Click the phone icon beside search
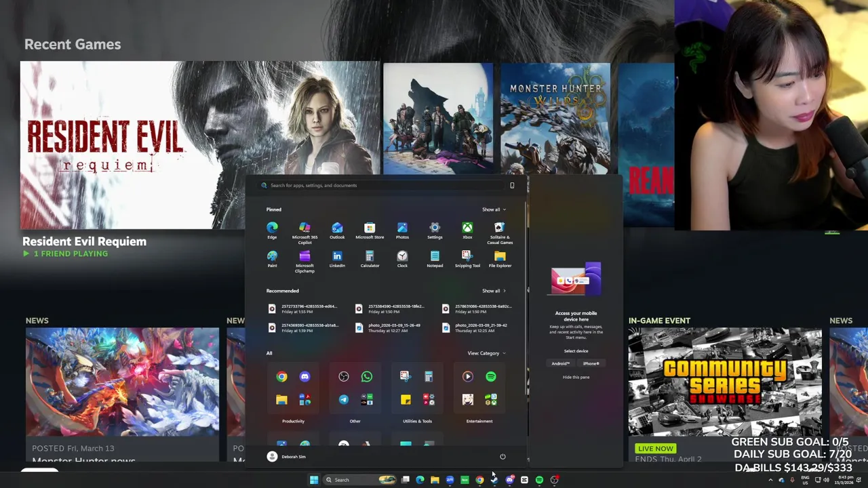This screenshot has width=868, height=488. click(512, 185)
